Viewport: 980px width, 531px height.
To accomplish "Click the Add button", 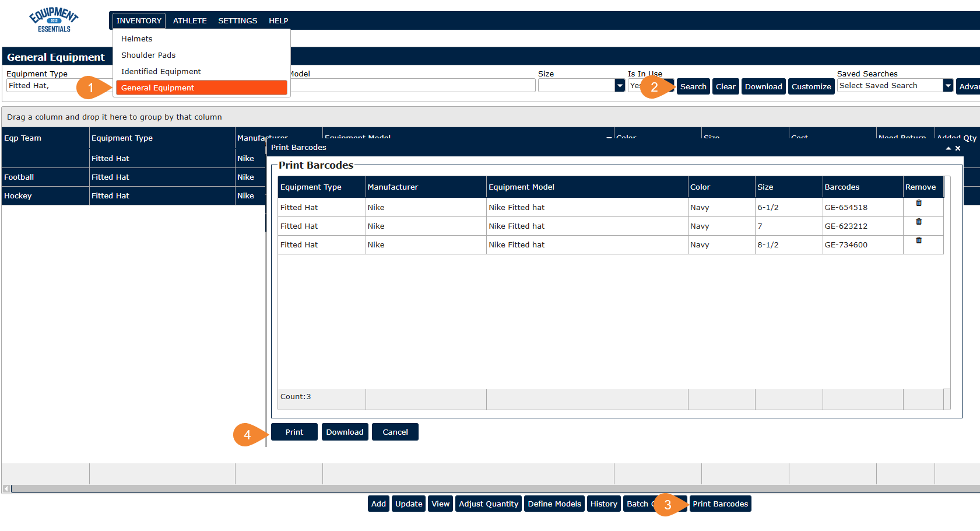I will point(379,504).
